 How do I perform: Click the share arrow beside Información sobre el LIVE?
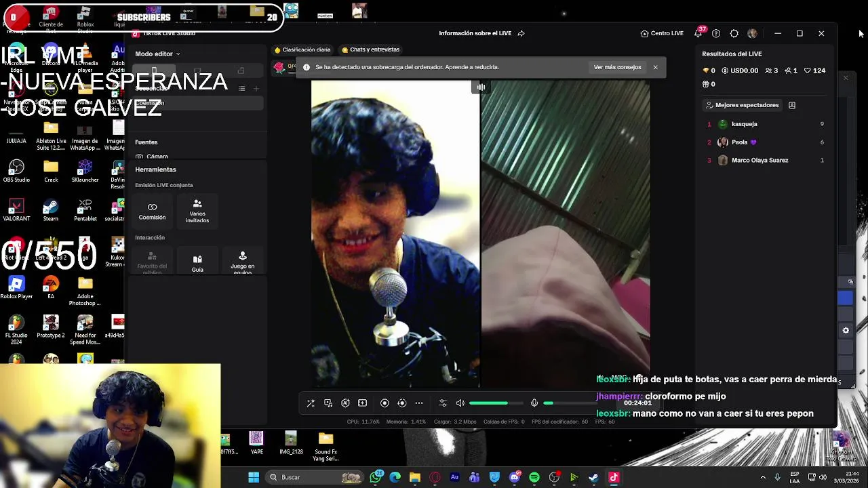pyautogui.click(x=521, y=33)
